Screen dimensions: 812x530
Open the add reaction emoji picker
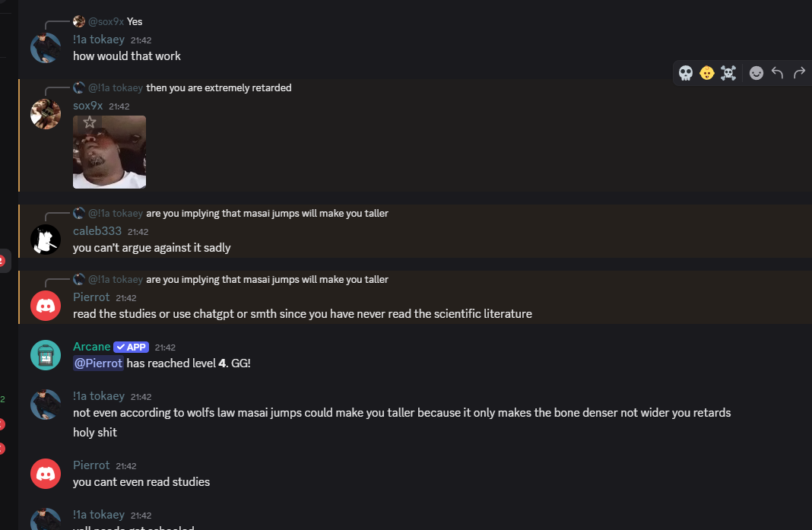tap(756, 73)
